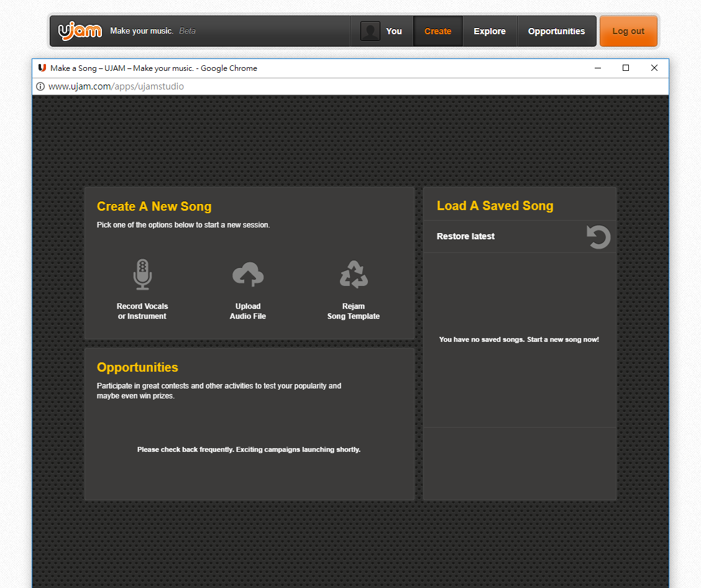The height and width of the screenshot is (588, 701).
Task: Select the Restore latest text
Action: (465, 236)
